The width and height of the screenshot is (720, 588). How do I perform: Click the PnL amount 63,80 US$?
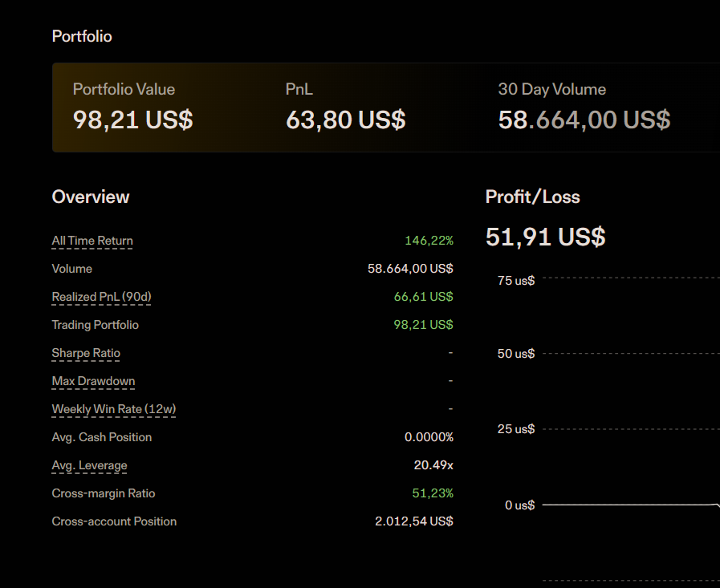pyautogui.click(x=346, y=120)
